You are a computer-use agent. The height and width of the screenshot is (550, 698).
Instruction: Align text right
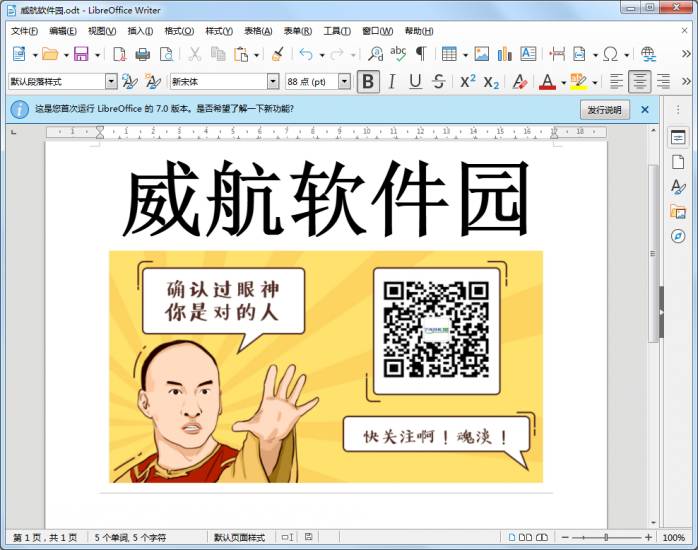663,82
